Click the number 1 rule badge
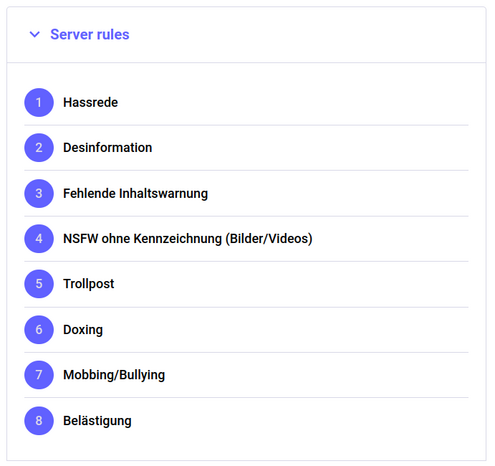 (x=39, y=102)
